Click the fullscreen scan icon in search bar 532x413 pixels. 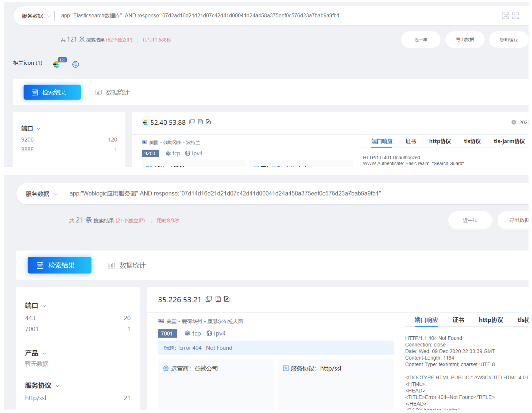click(505, 16)
